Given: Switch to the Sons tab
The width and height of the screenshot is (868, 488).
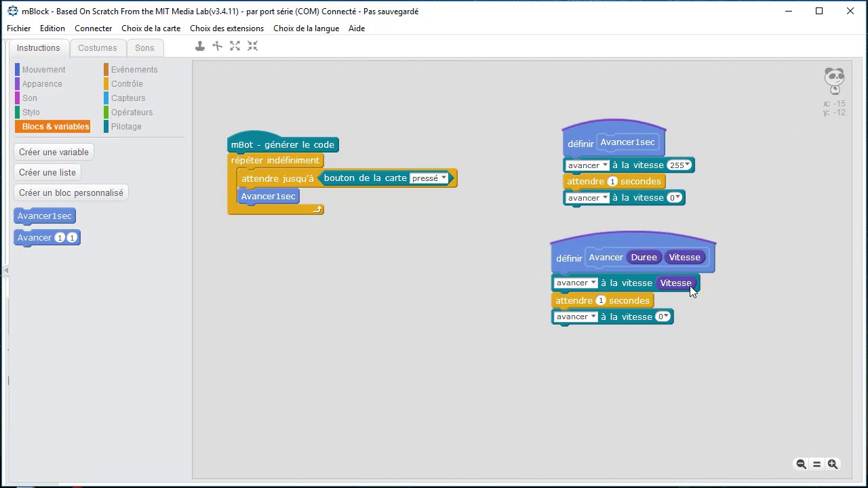Looking at the screenshot, I should point(144,48).
